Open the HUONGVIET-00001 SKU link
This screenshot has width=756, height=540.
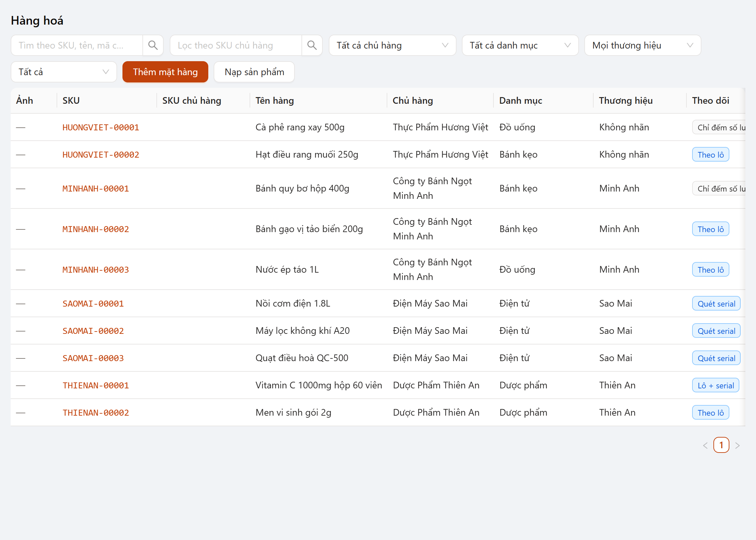click(x=101, y=127)
